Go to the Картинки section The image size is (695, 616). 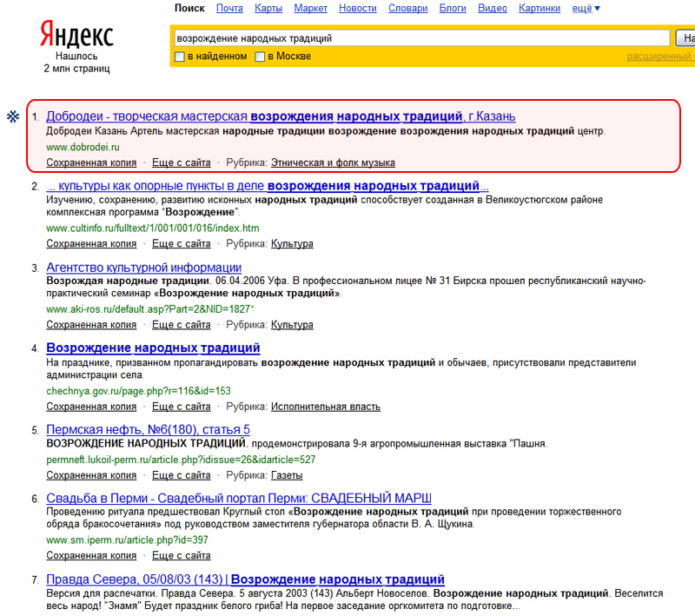(x=539, y=9)
